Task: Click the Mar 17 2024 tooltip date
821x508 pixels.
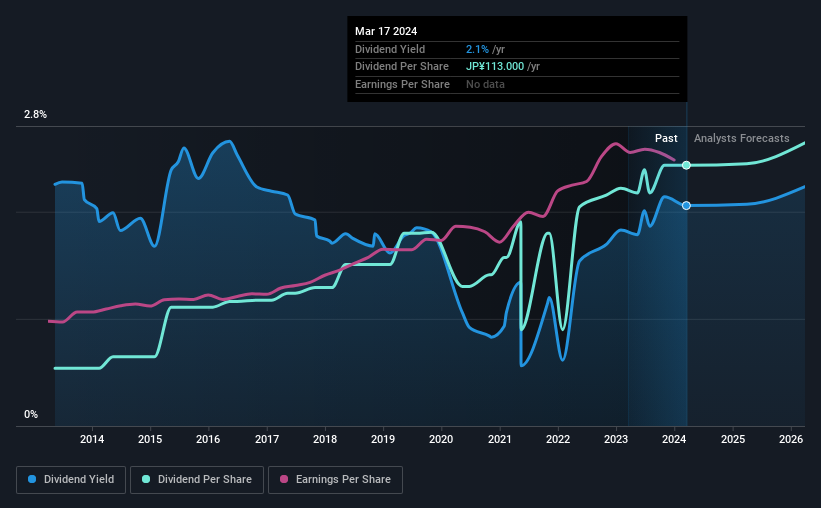Action: point(386,31)
